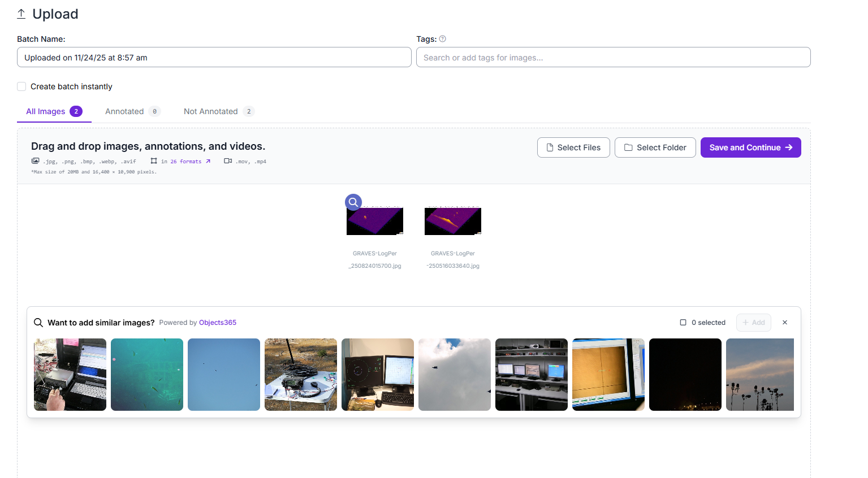Viewport: 868px width, 478px height.
Task: Click the Select Folder button
Action: pyautogui.click(x=655, y=147)
